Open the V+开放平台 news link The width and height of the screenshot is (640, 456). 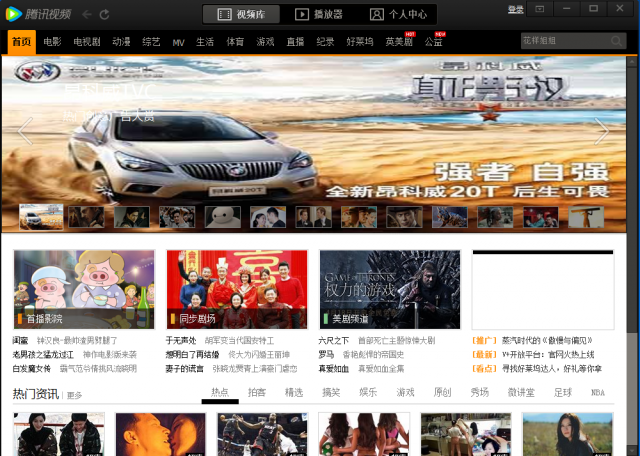click(548, 355)
